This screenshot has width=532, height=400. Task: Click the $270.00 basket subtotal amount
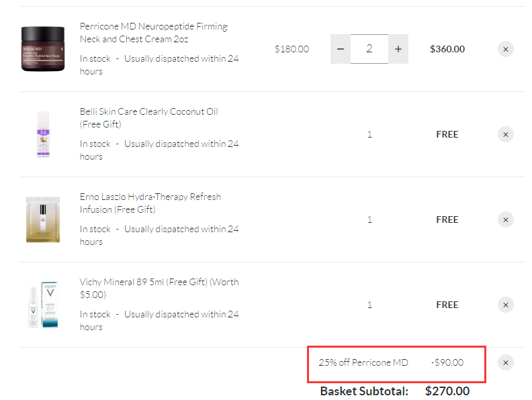point(447,391)
